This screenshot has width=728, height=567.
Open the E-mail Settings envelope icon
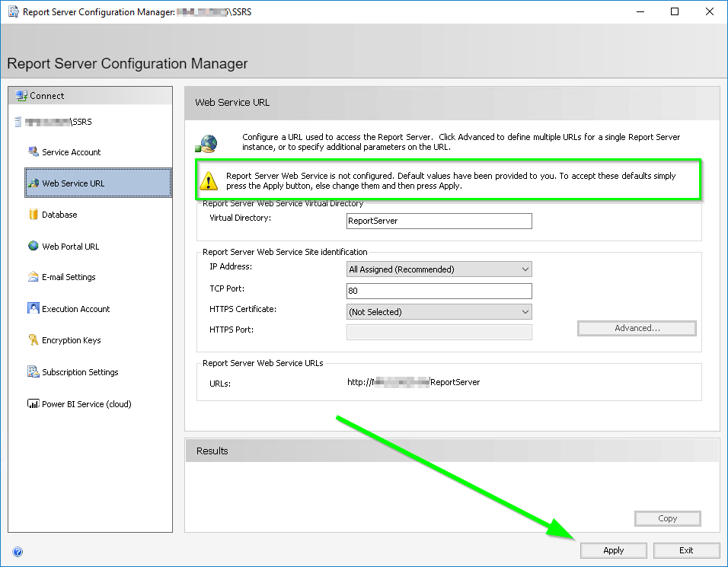[34, 277]
